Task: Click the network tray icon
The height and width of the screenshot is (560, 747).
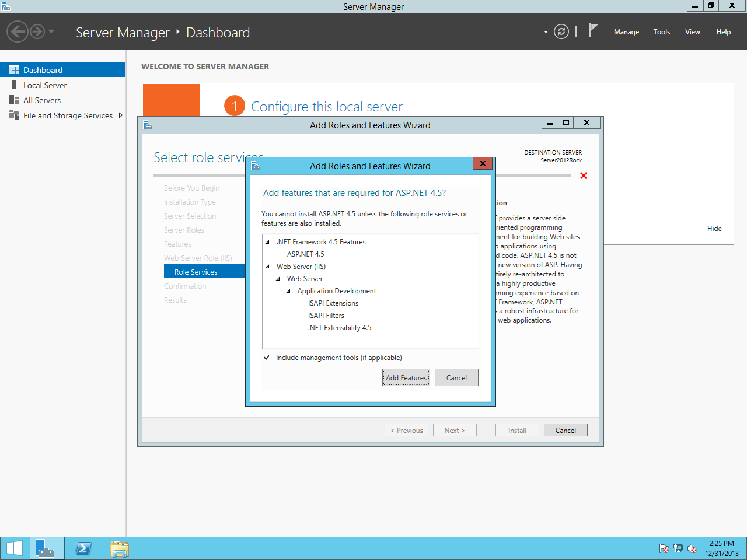Action: click(678, 548)
